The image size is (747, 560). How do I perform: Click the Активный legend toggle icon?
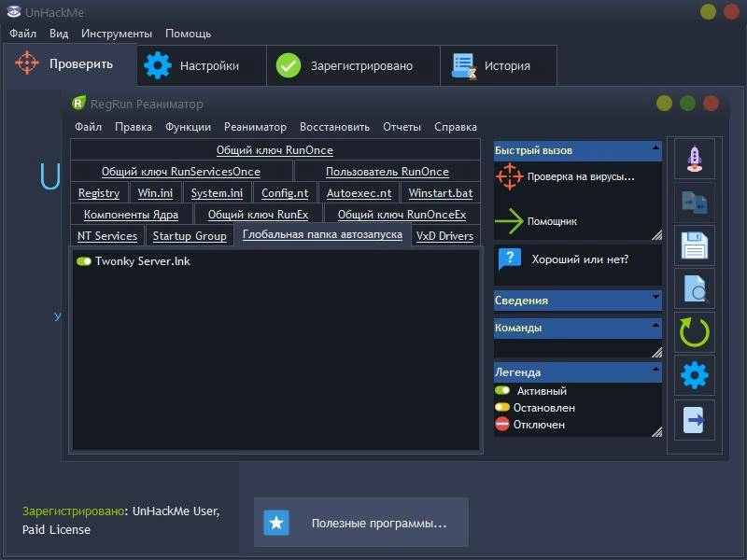tap(502, 390)
